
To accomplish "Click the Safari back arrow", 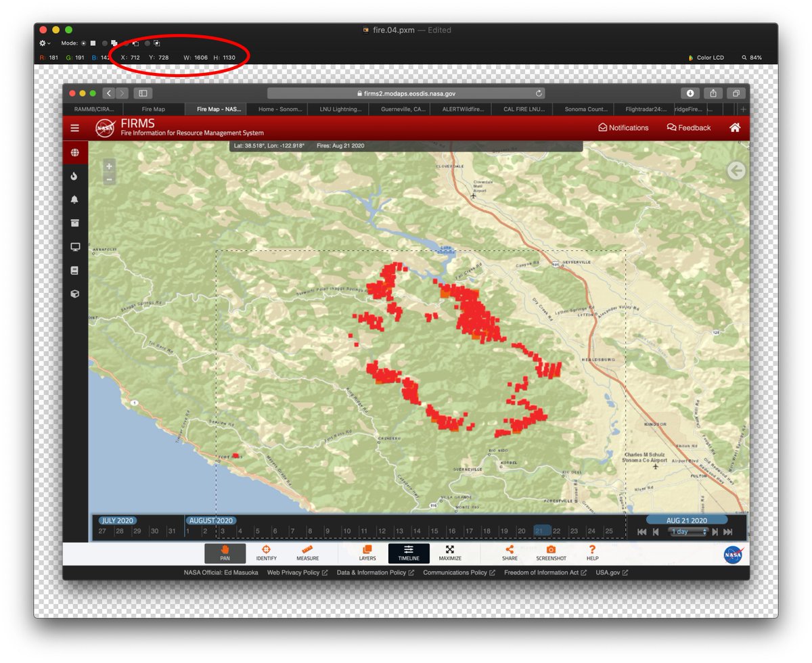I will 109,93.
